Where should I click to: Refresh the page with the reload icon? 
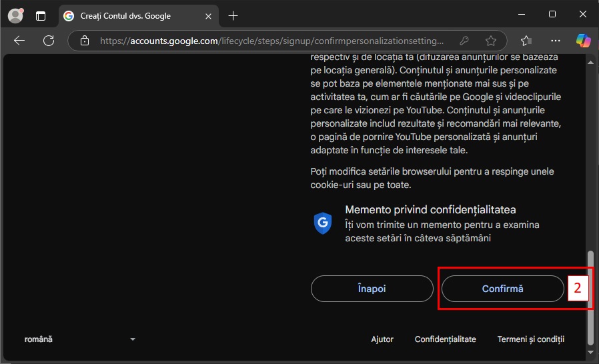[x=49, y=41]
